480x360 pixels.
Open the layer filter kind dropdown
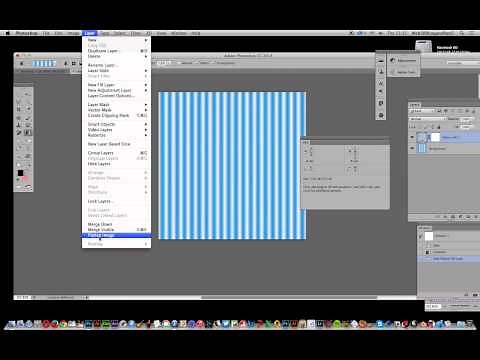pyautogui.click(x=422, y=111)
